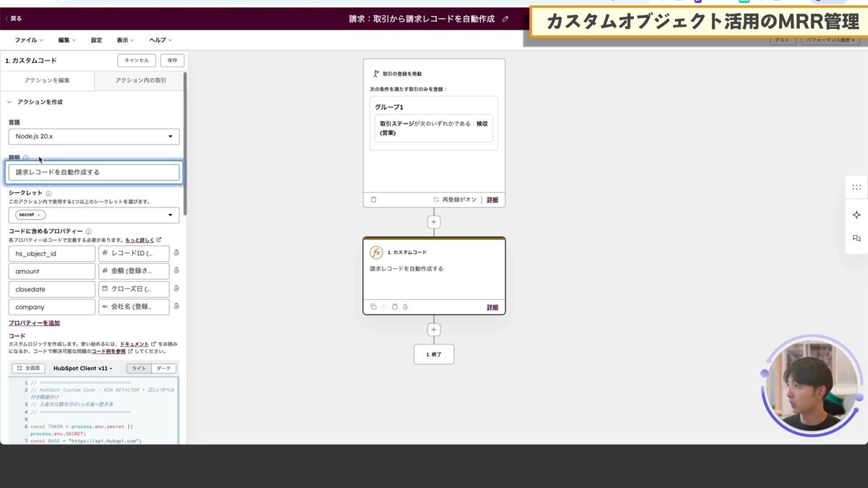Expand code editor with 全画面 fullscreen icon
Screen dimensions: 868x488
click(29, 368)
